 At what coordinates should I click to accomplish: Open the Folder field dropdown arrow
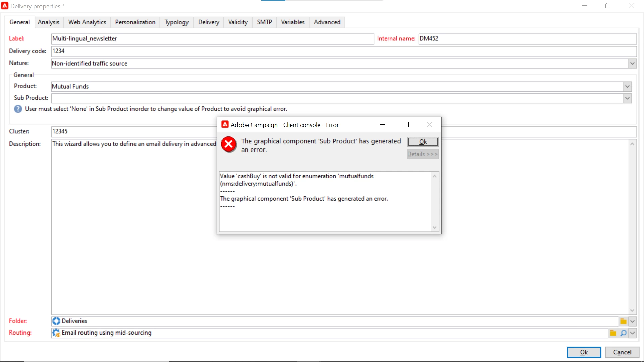pyautogui.click(x=632, y=321)
